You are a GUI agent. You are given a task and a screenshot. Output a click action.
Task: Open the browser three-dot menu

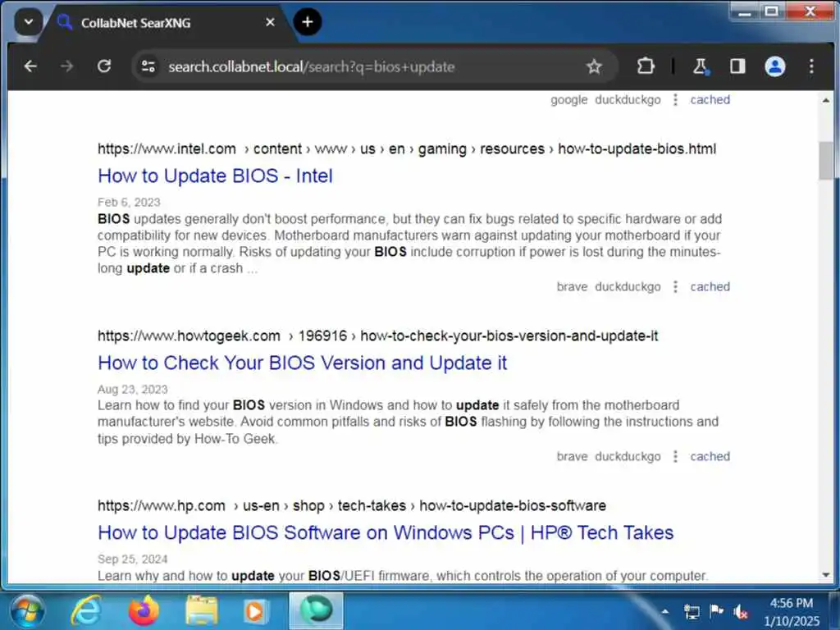811,66
